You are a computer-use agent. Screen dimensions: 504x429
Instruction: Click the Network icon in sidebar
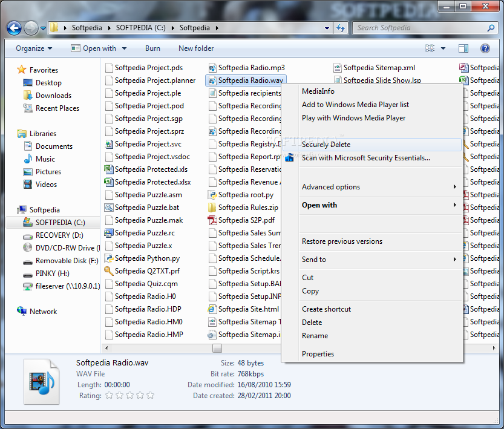pyautogui.click(x=22, y=311)
